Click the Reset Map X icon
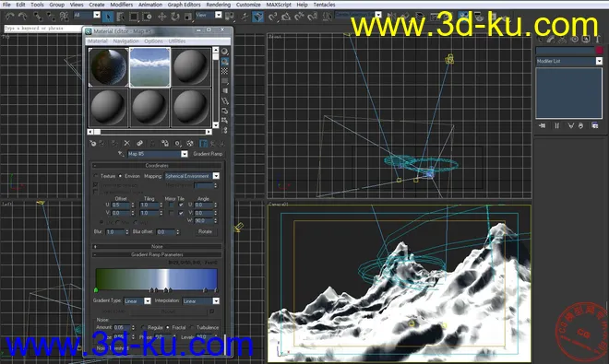609x364 pixels. [127, 144]
